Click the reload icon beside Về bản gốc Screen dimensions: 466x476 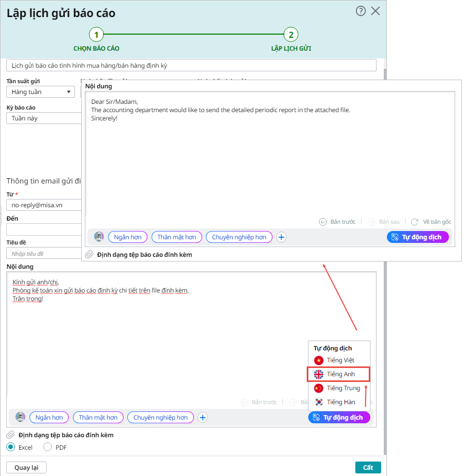(x=414, y=222)
